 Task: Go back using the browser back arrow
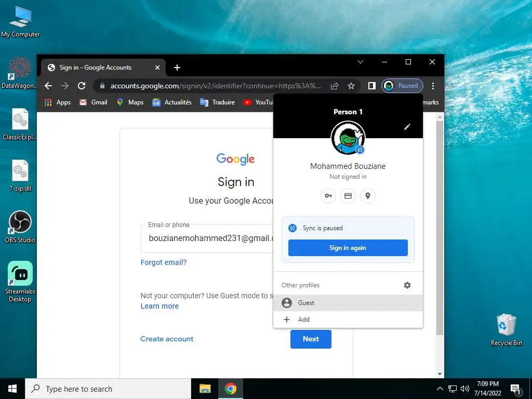point(48,86)
